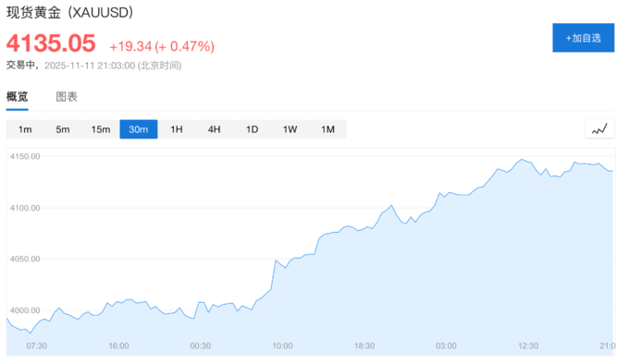The height and width of the screenshot is (364, 629).
Task: Click the 4150.00 axis label
Action: (25, 156)
